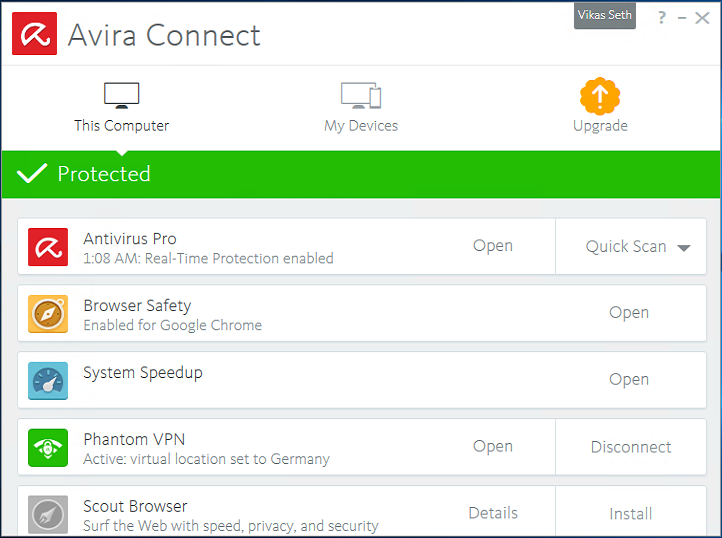This screenshot has height=538, width=722.
Task: Click the orange Upgrade arrow icon
Action: pos(600,97)
